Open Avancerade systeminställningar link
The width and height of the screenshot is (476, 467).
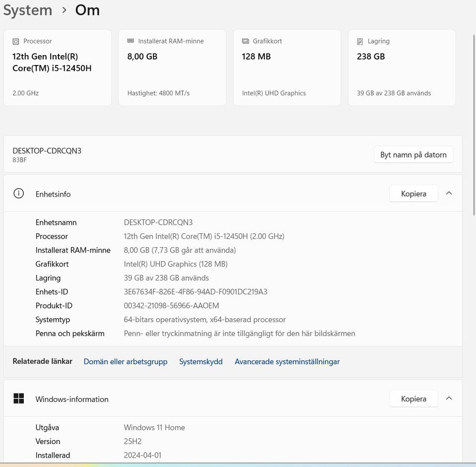[x=287, y=362]
